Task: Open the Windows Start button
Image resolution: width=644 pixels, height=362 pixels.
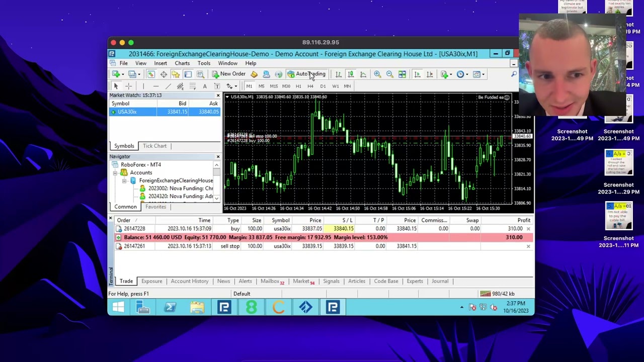Action: (118, 307)
